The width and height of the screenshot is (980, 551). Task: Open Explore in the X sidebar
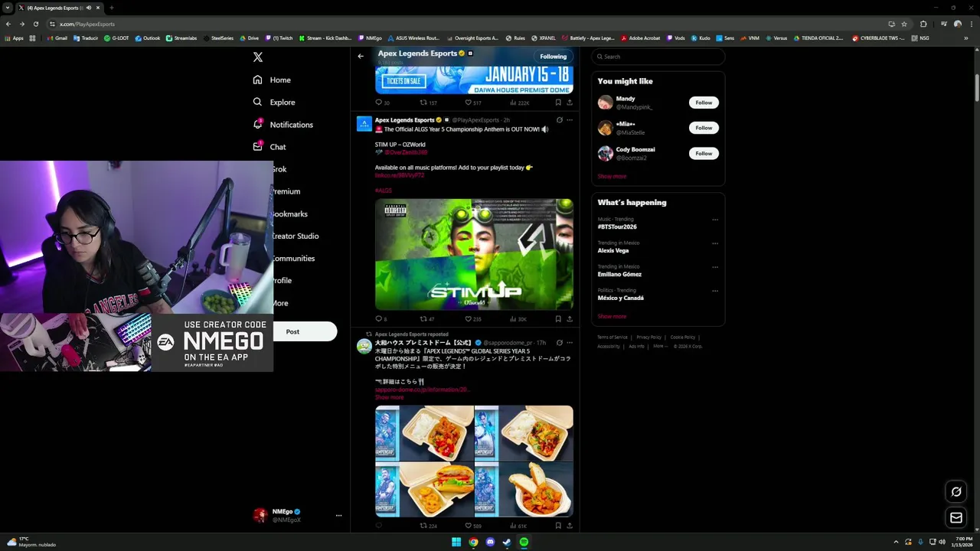(273, 102)
